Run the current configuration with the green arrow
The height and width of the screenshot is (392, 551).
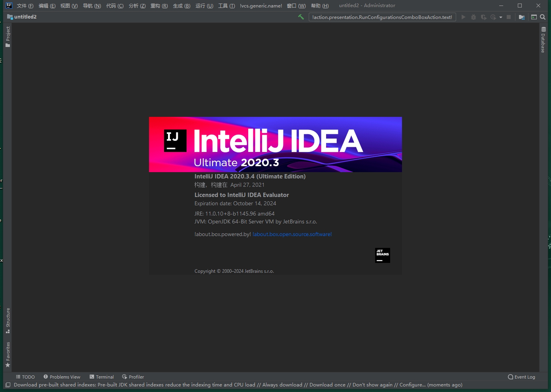tap(463, 17)
